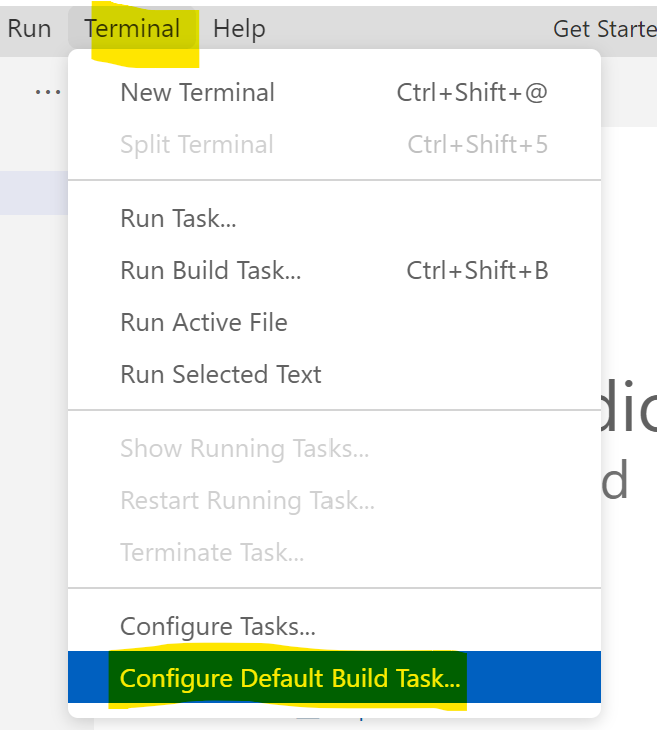Choose Run Selected Text
Viewport: 658px width, 730px height.
pyautogui.click(x=220, y=374)
